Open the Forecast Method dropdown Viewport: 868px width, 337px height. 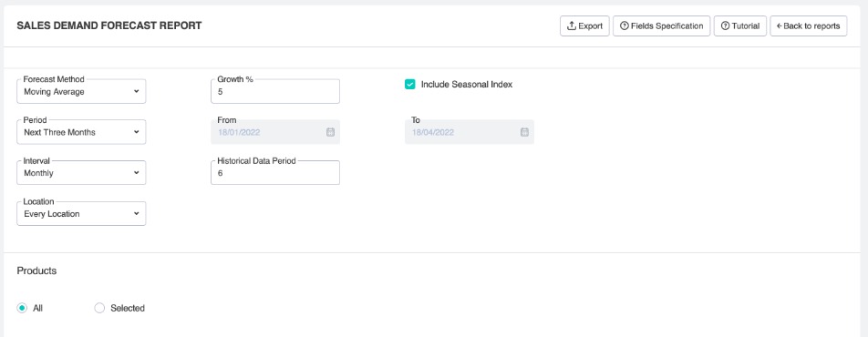coord(81,91)
